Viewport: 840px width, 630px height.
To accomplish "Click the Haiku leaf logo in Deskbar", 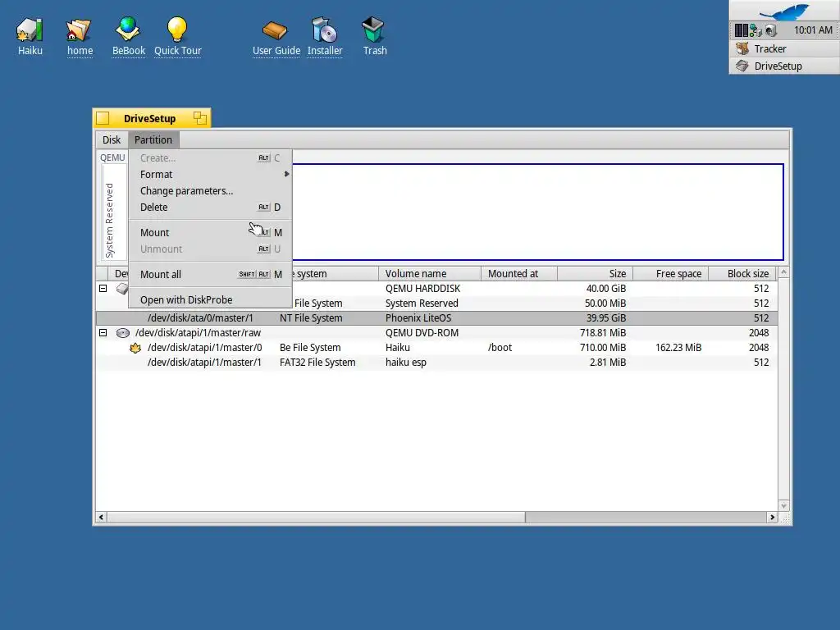I will tap(784, 11).
